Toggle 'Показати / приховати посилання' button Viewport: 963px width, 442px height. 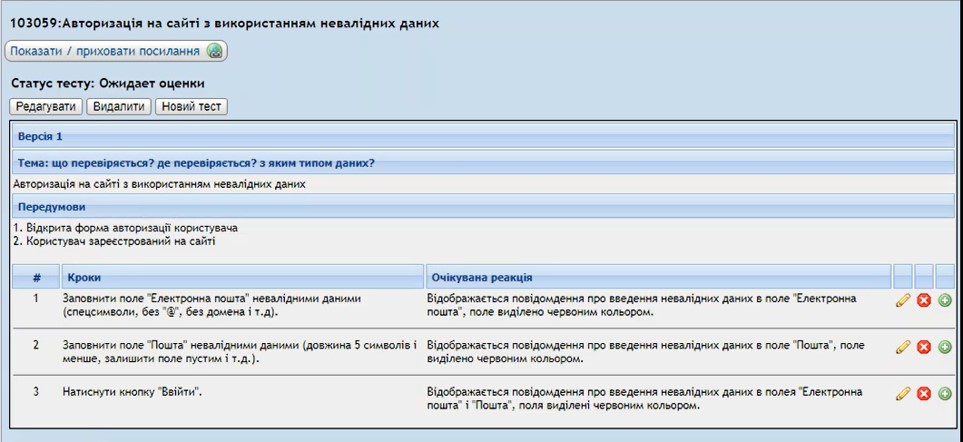pos(116,51)
